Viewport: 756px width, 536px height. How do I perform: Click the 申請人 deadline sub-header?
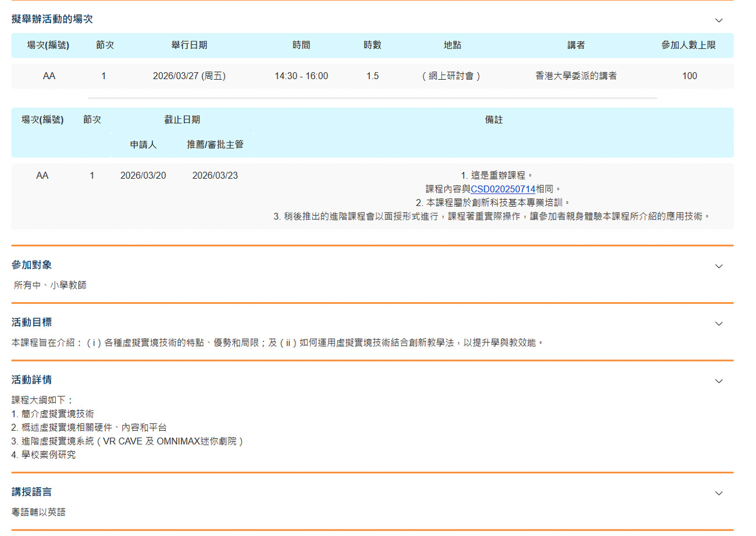143,145
